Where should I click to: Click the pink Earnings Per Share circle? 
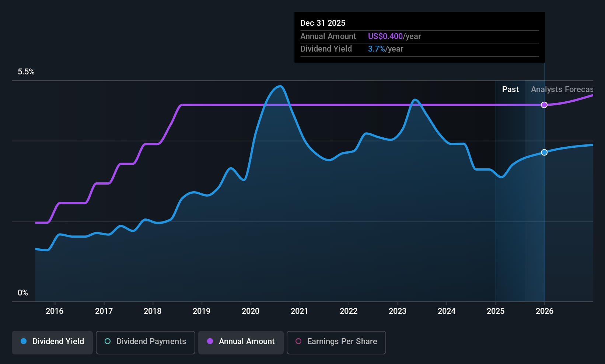point(298,341)
